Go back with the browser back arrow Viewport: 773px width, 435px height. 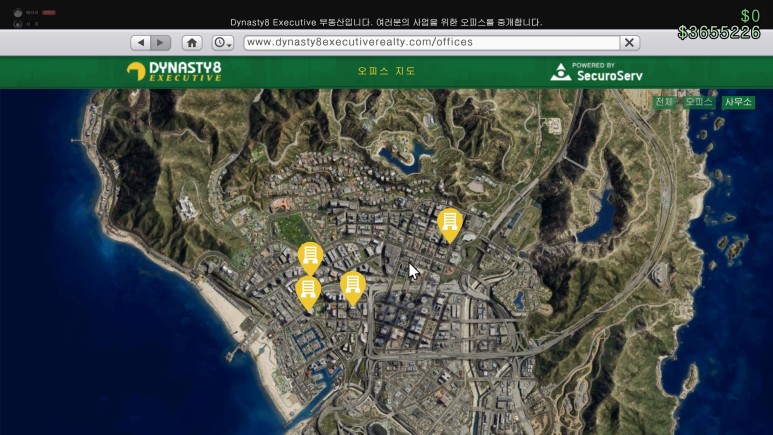[x=141, y=42]
